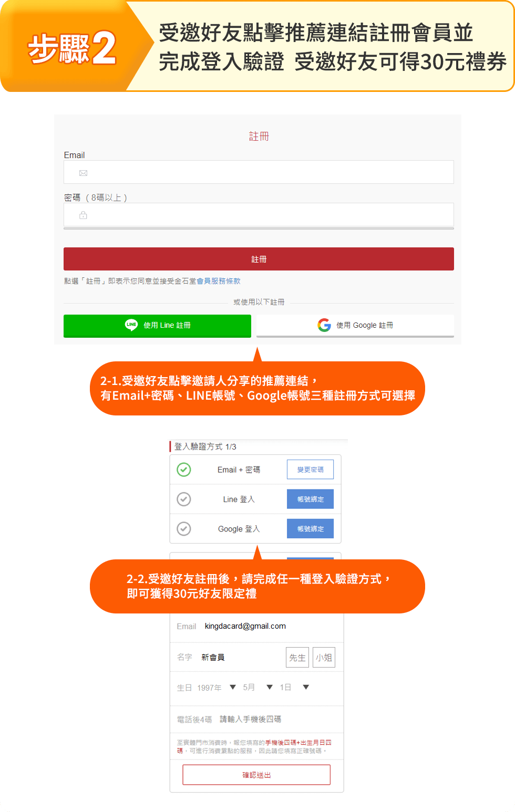Click 使用 Line 註冊 button
Screen dimensions: 515x812
pos(157,326)
